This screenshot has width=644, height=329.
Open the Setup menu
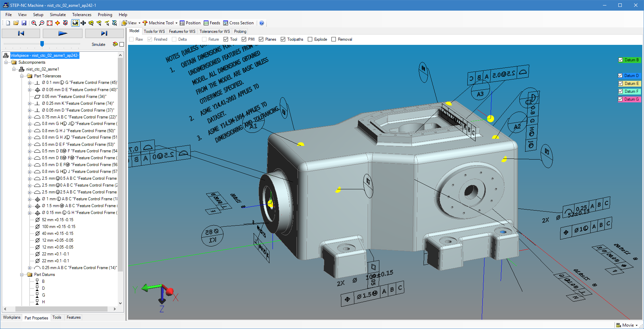click(x=38, y=15)
